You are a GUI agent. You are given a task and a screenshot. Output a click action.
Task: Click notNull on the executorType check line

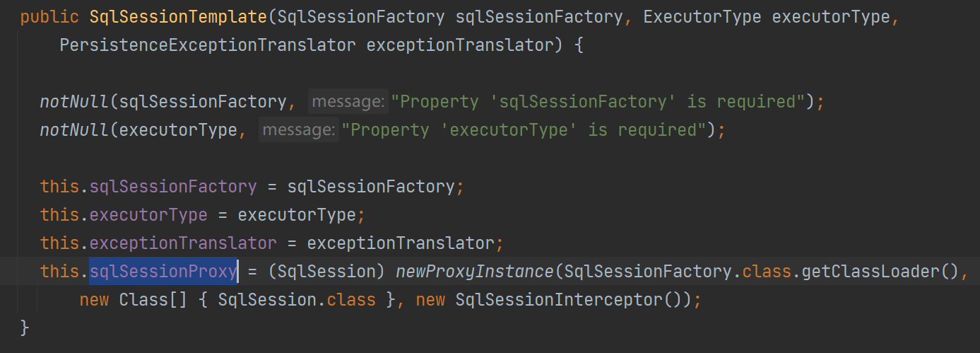(74, 130)
